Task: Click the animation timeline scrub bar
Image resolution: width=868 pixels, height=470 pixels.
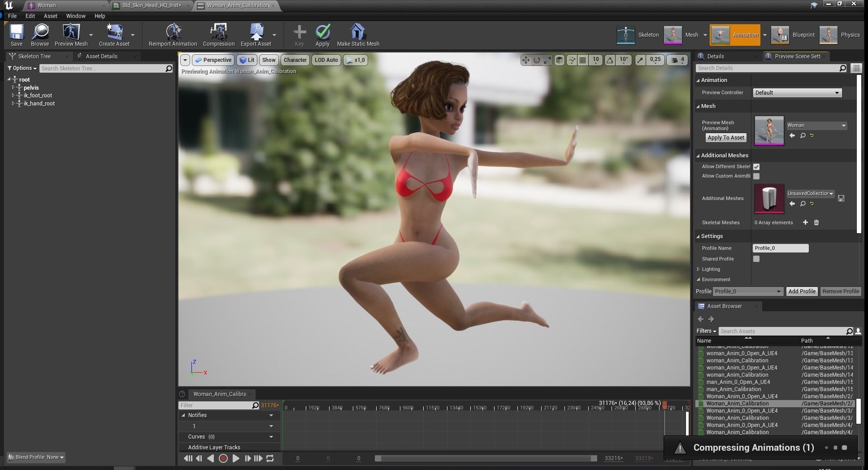Action: pyautogui.click(x=486, y=458)
